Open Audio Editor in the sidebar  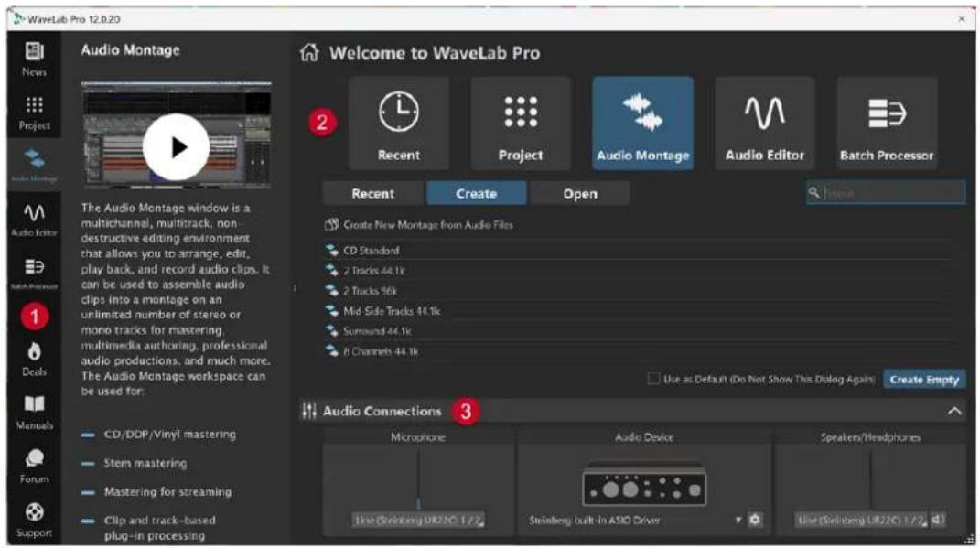[35, 220]
